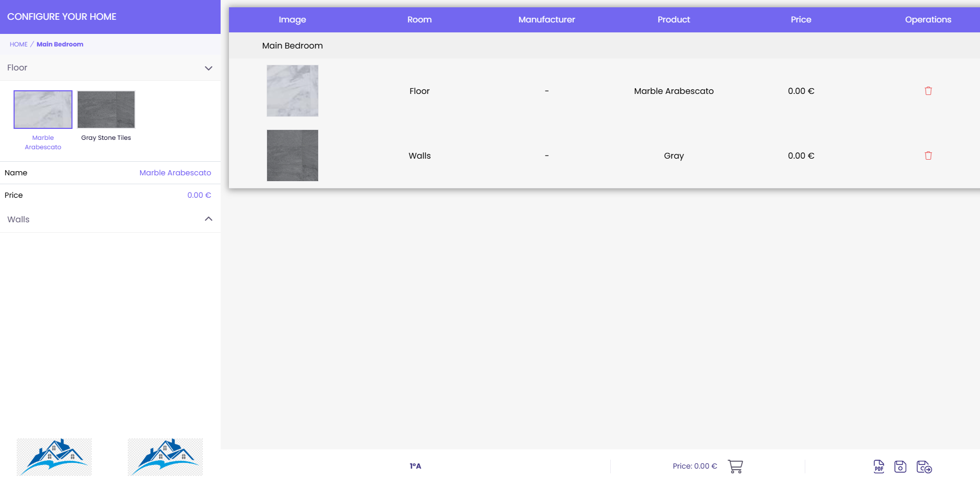Delete the Floor Marble Arabescato row
The image size is (980, 478).
[x=928, y=91]
